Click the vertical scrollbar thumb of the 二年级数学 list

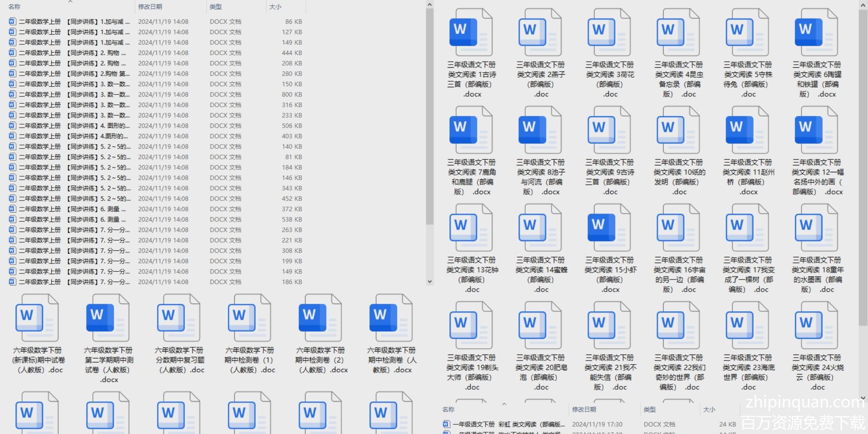tap(430, 116)
